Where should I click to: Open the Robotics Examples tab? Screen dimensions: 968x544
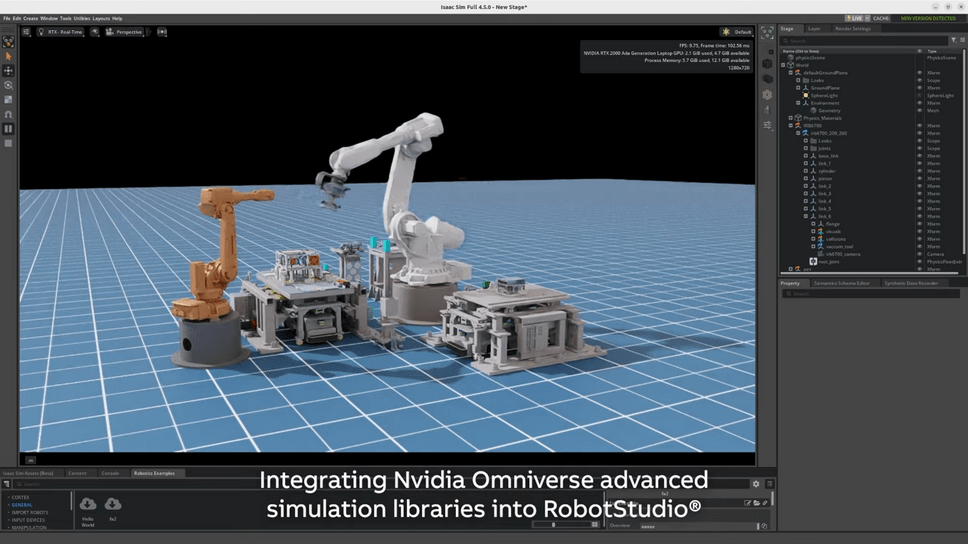[154, 473]
